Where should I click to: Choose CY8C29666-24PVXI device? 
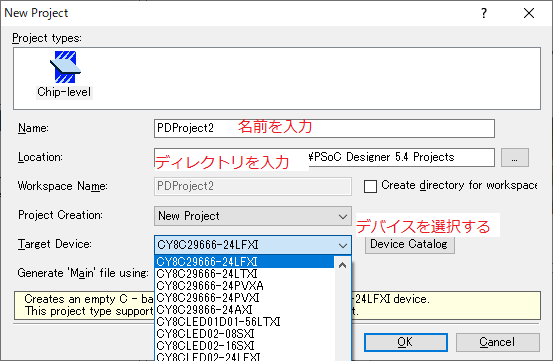click(x=244, y=298)
